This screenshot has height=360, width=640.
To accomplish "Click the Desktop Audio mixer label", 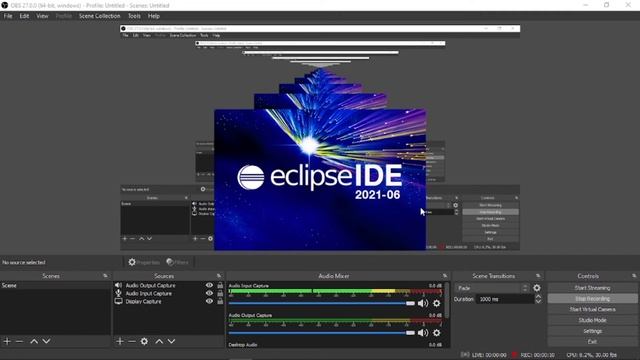I will pyautogui.click(x=243, y=344).
